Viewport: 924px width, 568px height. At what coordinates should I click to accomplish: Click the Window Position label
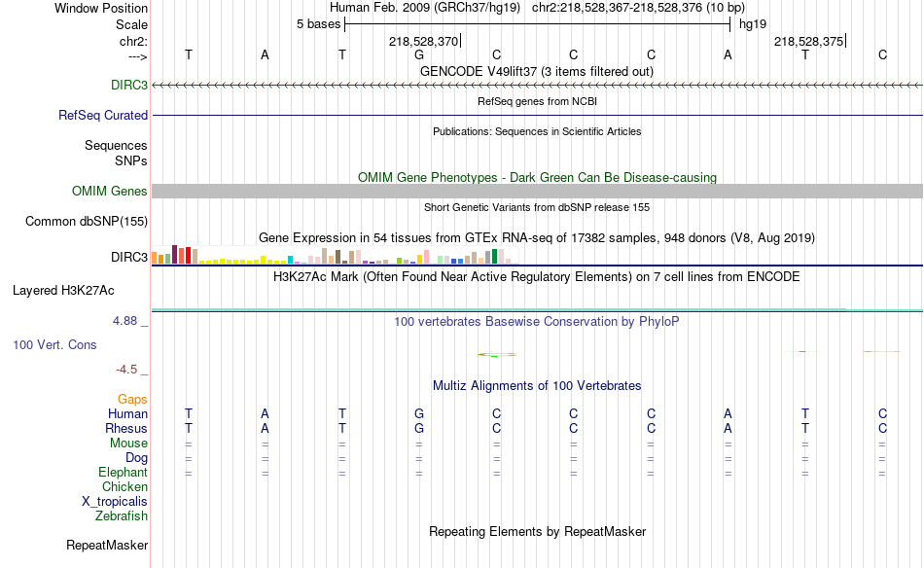101,8
